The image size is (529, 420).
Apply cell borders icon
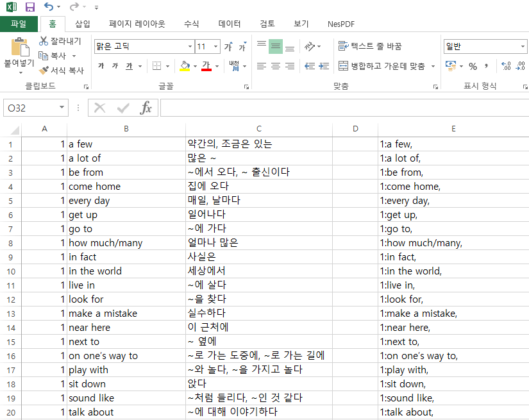pyautogui.click(x=157, y=66)
